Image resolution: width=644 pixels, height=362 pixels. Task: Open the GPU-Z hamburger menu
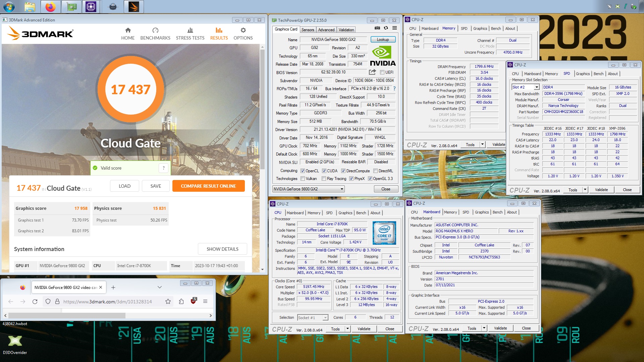click(x=395, y=28)
